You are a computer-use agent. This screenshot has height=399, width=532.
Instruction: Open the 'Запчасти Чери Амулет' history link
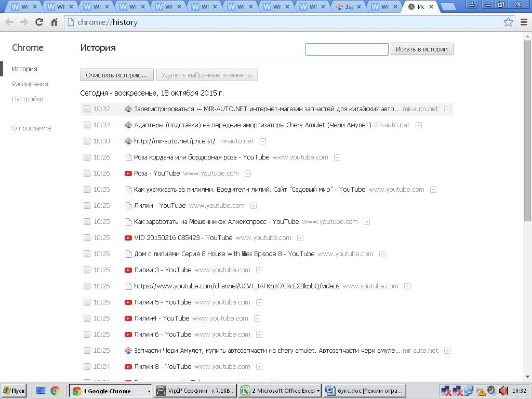267,351
